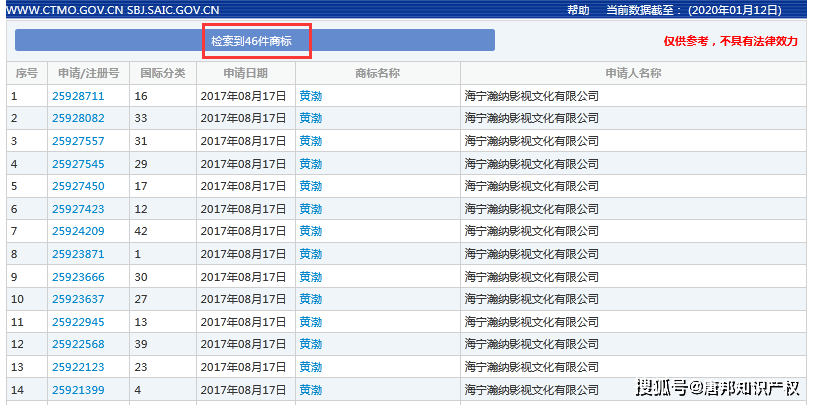Select applicant name in row 1
Image resolution: width=816 pixels, height=405 pixels.
click(532, 96)
